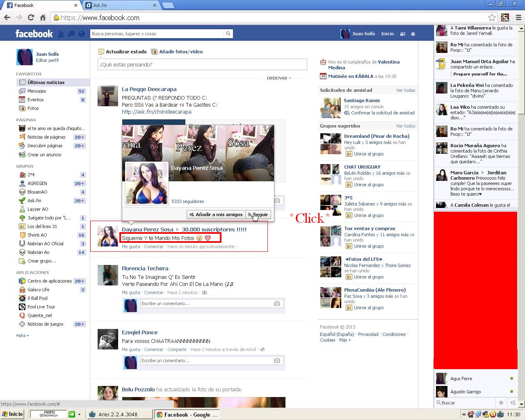This screenshot has height=420, width=525.
Task: Bookmark this page with the star icon
Action: 492,17
